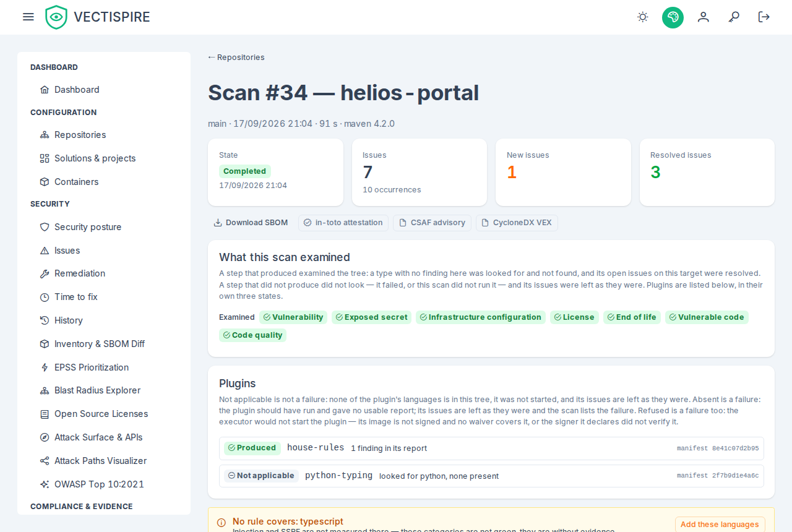The image size is (792, 532).
Task: Click the History icon in sidebar
Action: click(x=45, y=320)
